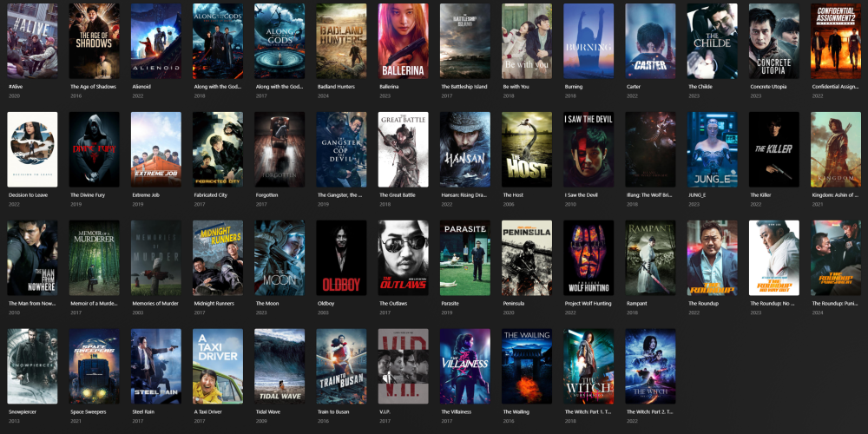Open the Memories of Murder poster

pos(156,258)
